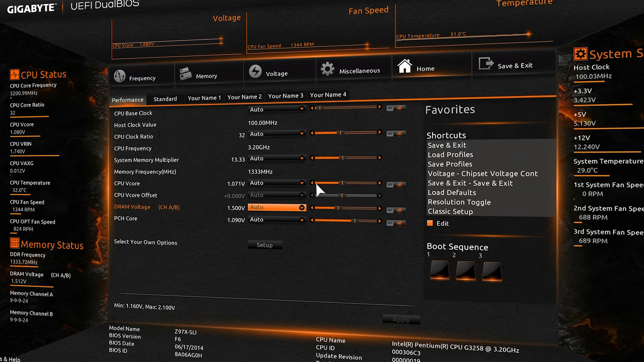This screenshot has height=362, width=644.
Task: Increase DRAM Voltage with right arrow
Action: click(x=379, y=208)
